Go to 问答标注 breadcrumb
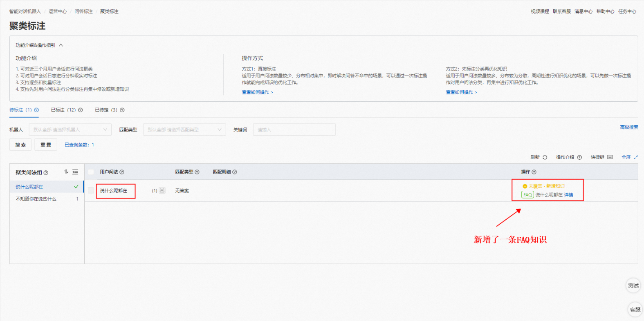The image size is (644, 321). tap(83, 11)
